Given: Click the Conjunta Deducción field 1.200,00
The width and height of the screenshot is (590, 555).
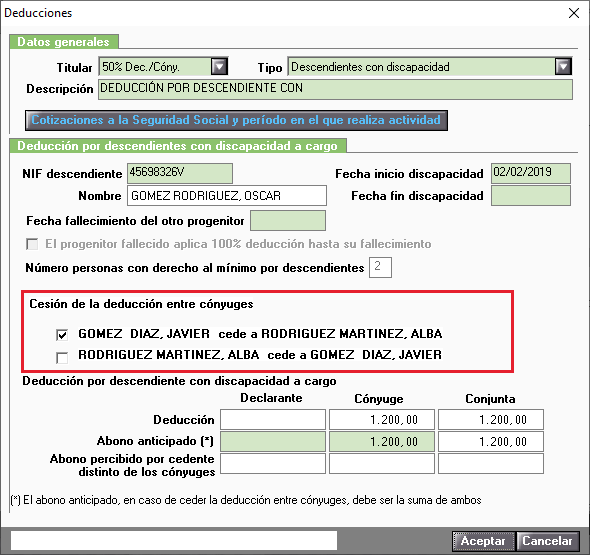Looking at the screenshot, I should 491,420.
